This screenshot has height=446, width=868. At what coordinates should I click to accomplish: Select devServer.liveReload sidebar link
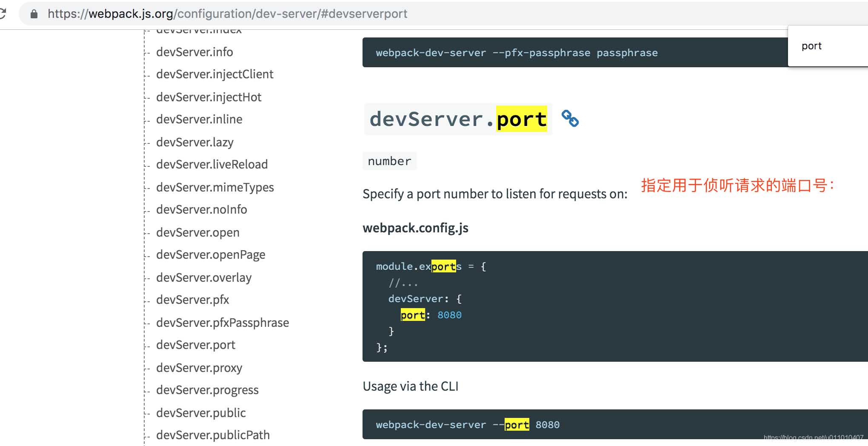(x=212, y=164)
